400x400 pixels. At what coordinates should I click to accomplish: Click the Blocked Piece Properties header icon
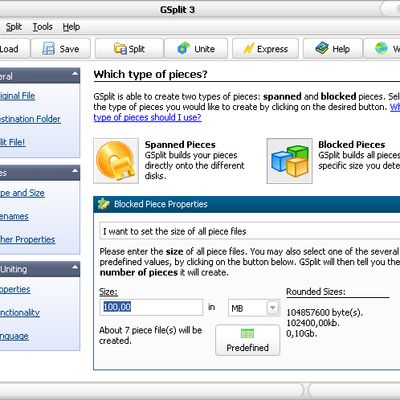click(104, 204)
